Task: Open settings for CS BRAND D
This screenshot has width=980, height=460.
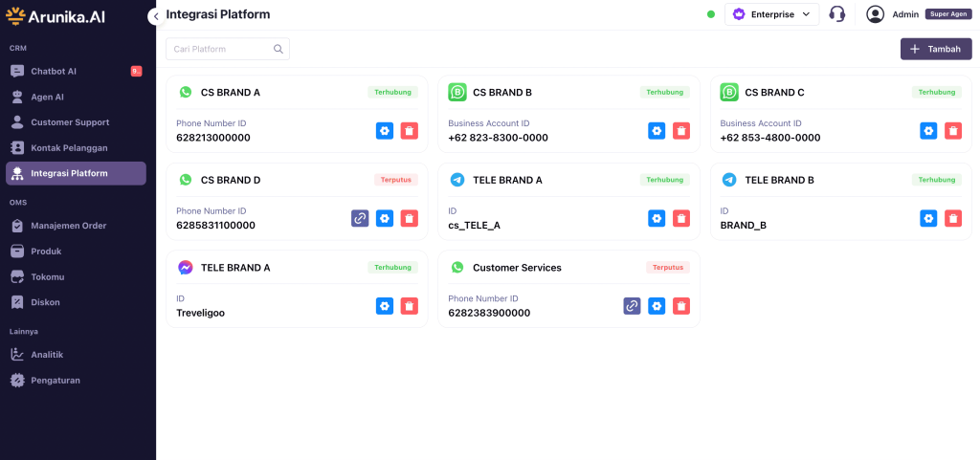Action: click(385, 218)
